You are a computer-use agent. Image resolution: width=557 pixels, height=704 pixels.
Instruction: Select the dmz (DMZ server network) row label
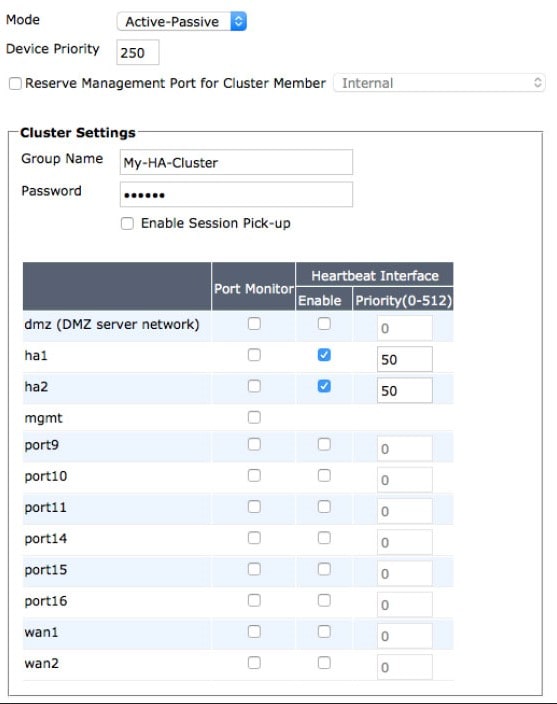pyautogui.click(x=112, y=324)
